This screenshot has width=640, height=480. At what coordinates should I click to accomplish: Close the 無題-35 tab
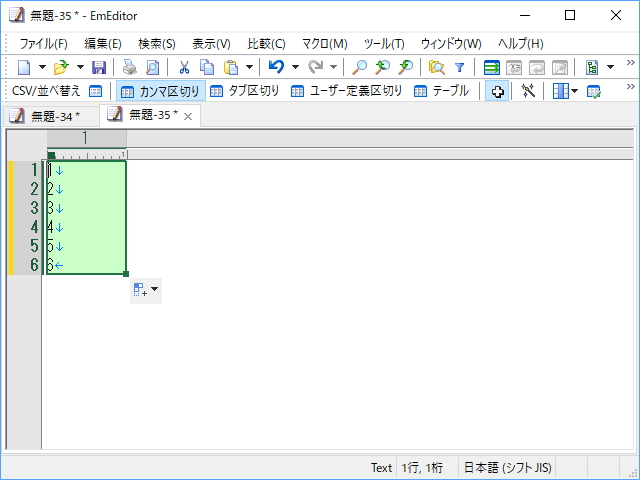pyautogui.click(x=188, y=117)
